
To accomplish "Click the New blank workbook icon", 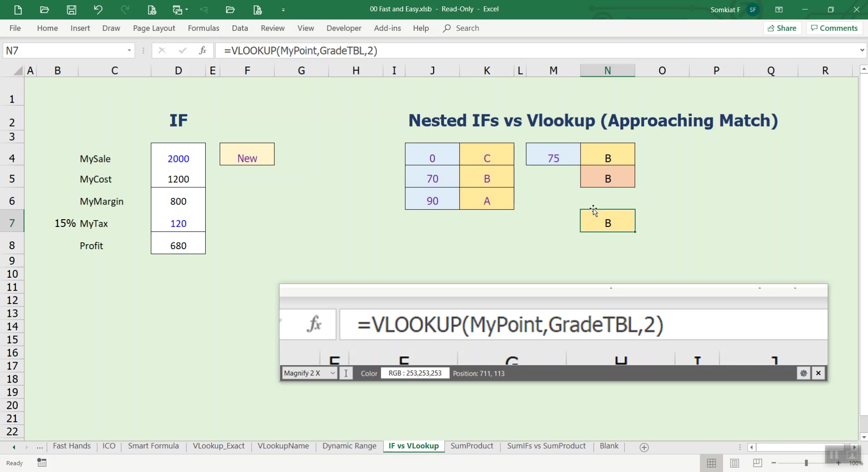I will coord(18,10).
